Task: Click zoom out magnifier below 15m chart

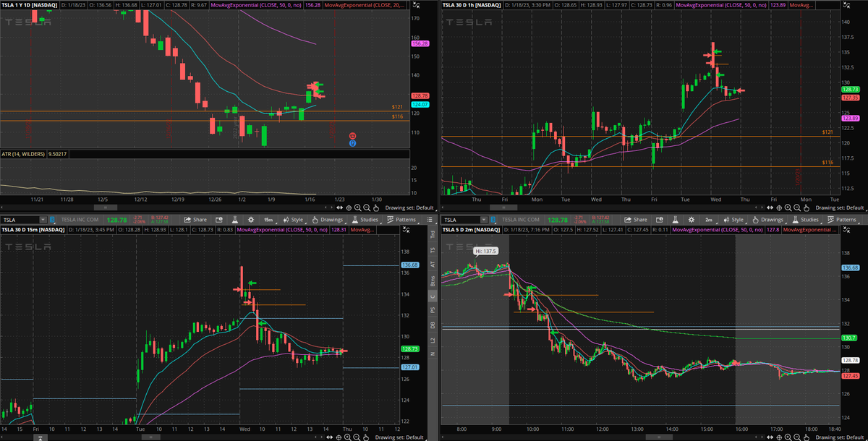Action: click(x=357, y=437)
